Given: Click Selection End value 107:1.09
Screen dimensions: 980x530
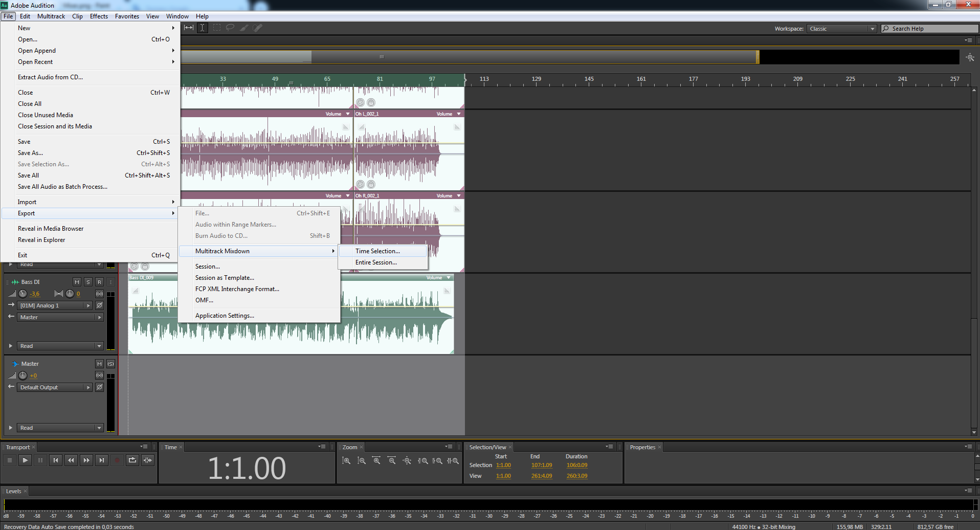Looking at the screenshot, I should click(x=542, y=465).
